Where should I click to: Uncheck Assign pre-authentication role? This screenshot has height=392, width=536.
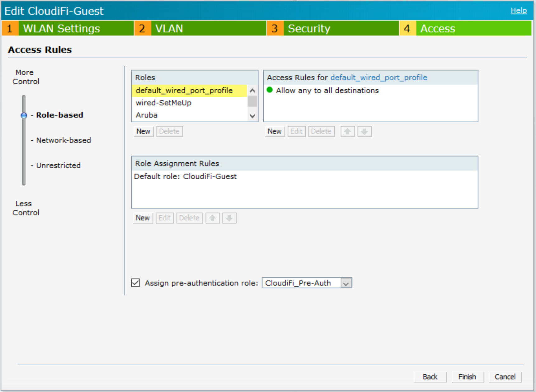click(x=135, y=283)
